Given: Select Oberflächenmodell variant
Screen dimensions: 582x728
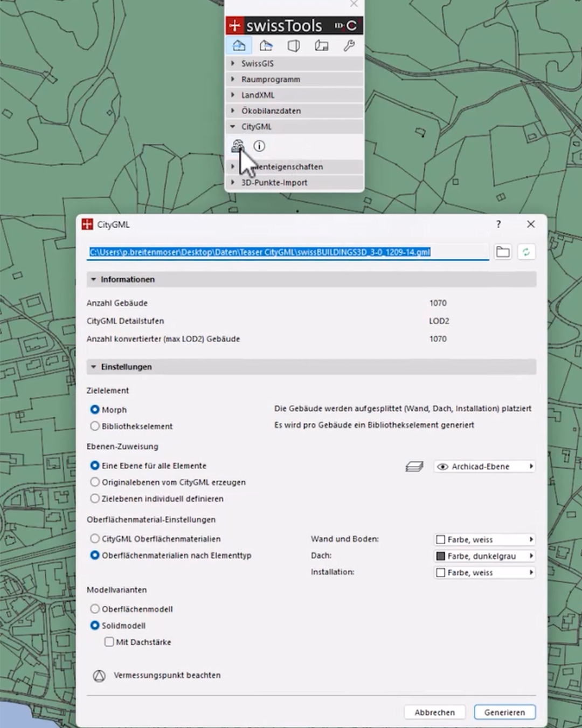Looking at the screenshot, I should (x=95, y=609).
